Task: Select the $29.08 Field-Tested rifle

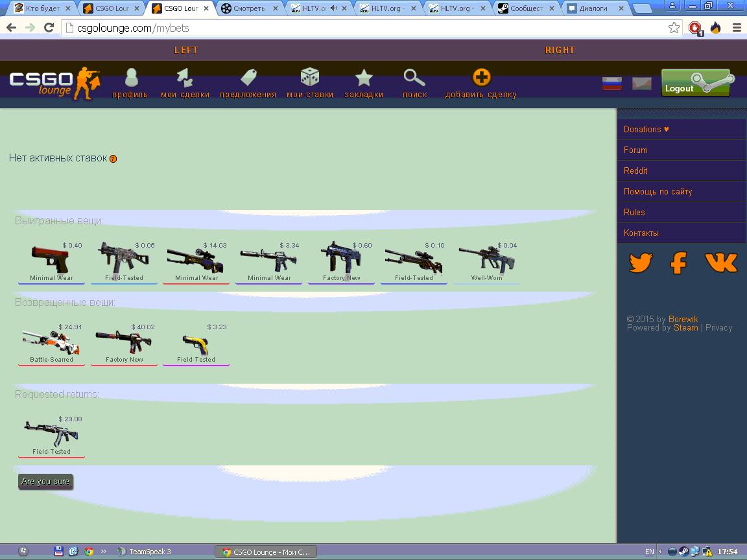Action: pyautogui.click(x=51, y=436)
